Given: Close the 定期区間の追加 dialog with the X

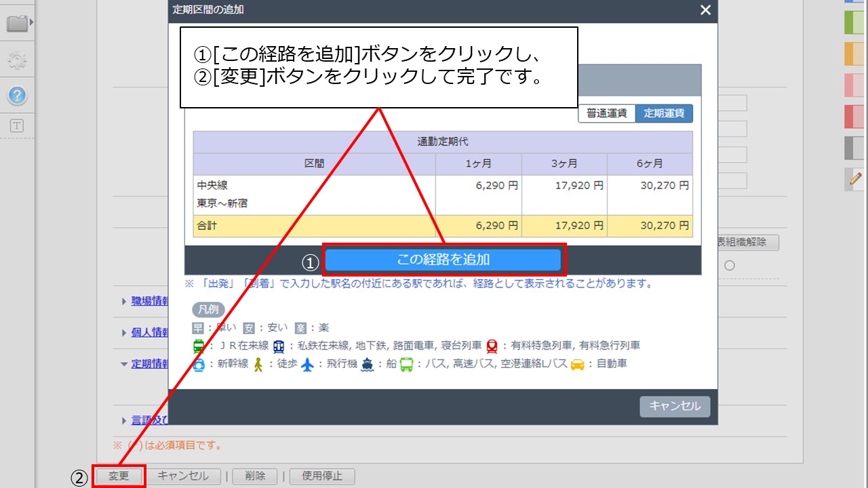Looking at the screenshot, I should [705, 11].
